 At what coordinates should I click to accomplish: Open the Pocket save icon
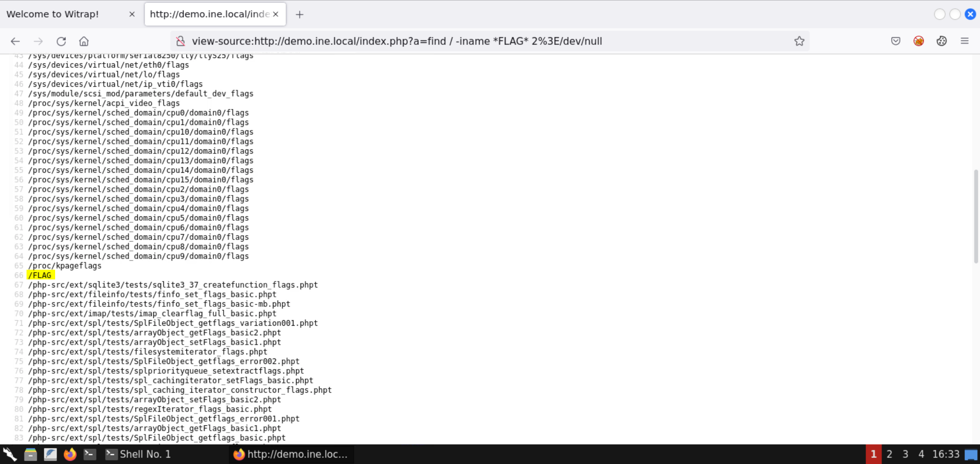click(895, 41)
